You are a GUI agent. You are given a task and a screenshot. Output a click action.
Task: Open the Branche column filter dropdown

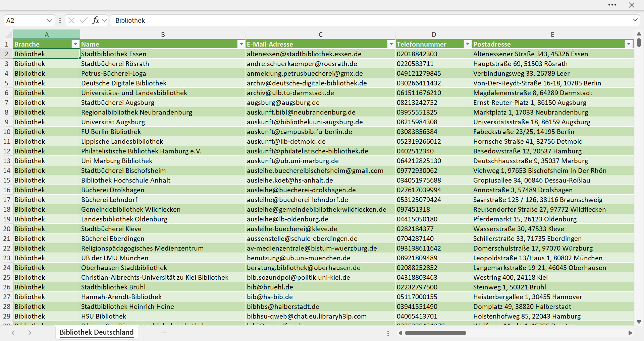tap(75, 44)
